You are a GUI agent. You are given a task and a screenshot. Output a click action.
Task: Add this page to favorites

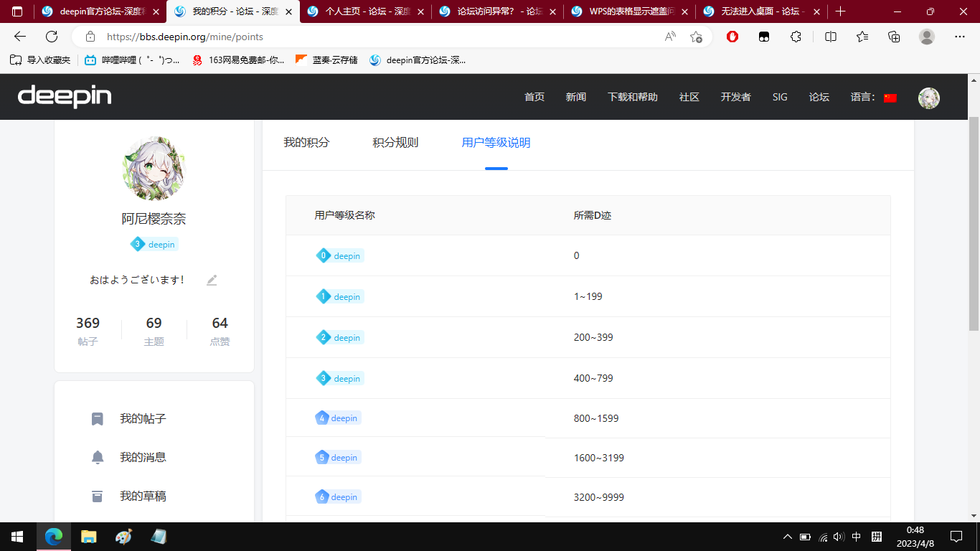[x=696, y=37]
